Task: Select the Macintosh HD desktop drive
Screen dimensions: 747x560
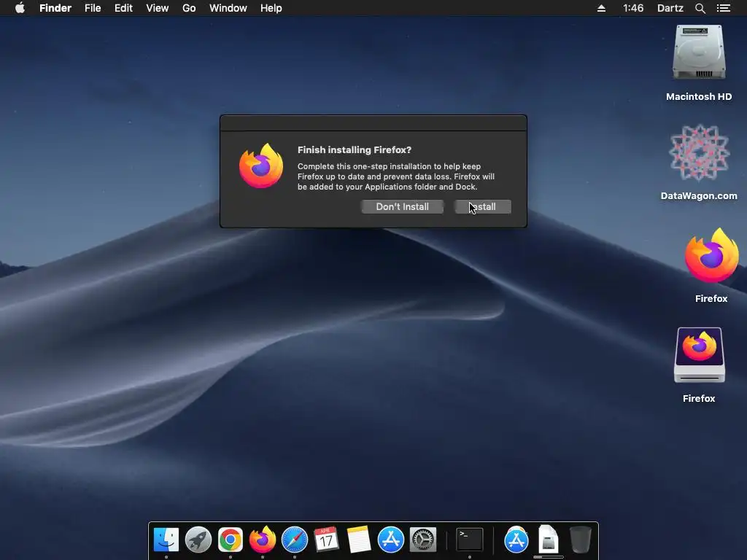Action: point(699,52)
